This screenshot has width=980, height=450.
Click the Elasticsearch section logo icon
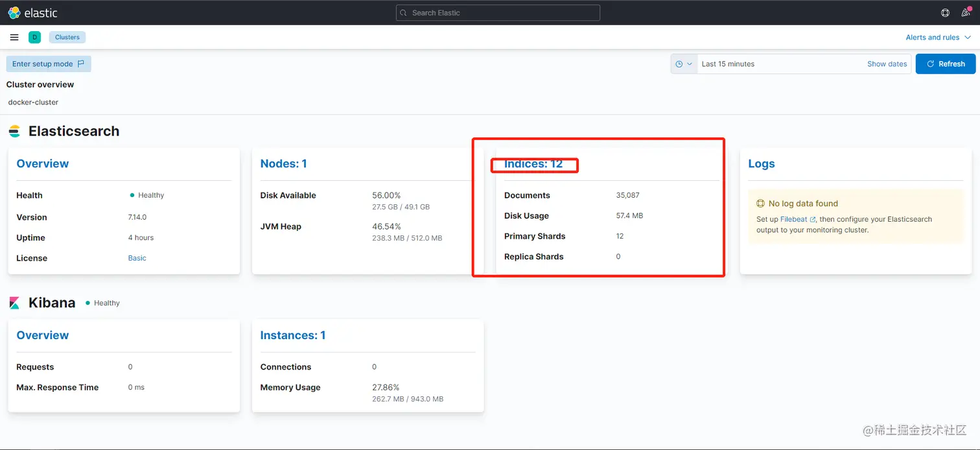point(14,132)
